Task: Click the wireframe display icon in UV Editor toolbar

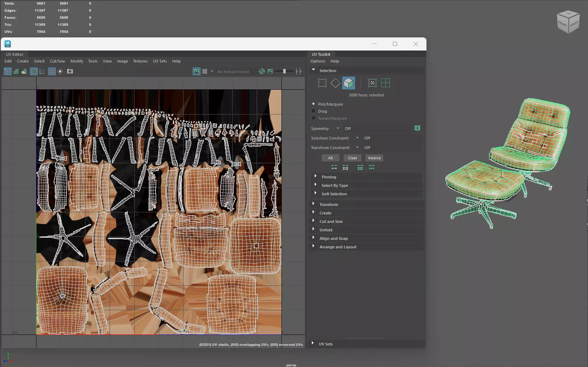Action: pos(7,71)
